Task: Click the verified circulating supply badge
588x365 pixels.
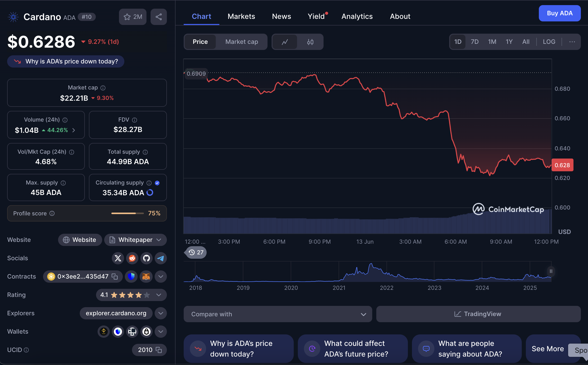Action: 157,183
